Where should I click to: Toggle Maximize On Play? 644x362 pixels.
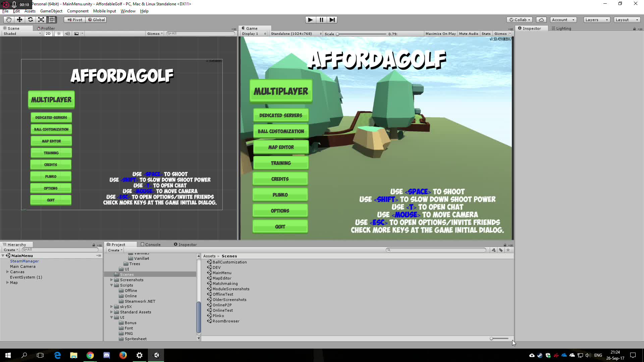(x=440, y=34)
